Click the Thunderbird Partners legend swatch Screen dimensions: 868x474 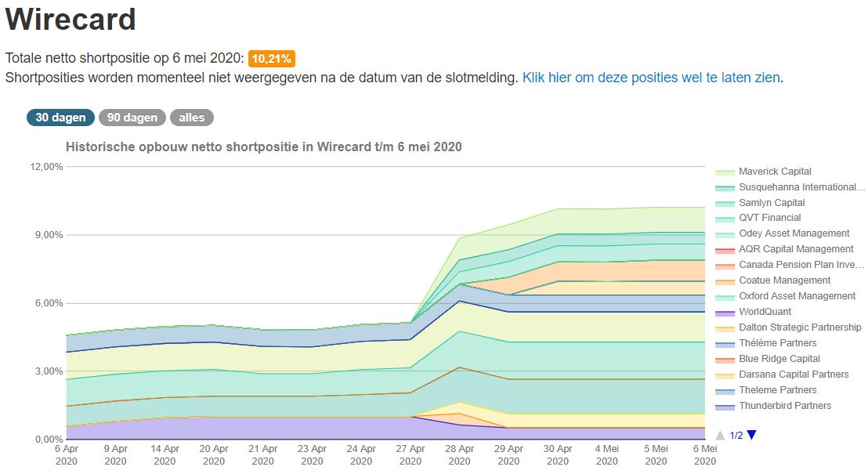pos(724,406)
